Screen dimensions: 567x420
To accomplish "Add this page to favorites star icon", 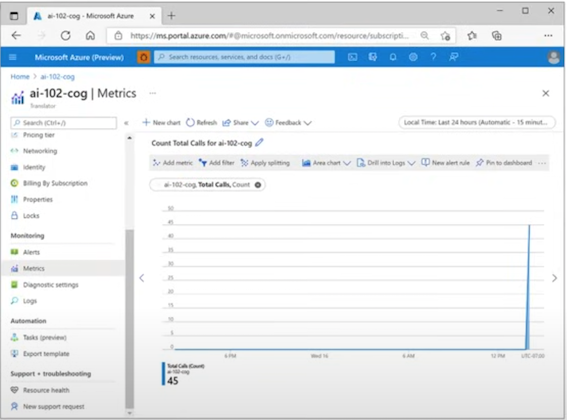I will pyautogui.click(x=445, y=36).
